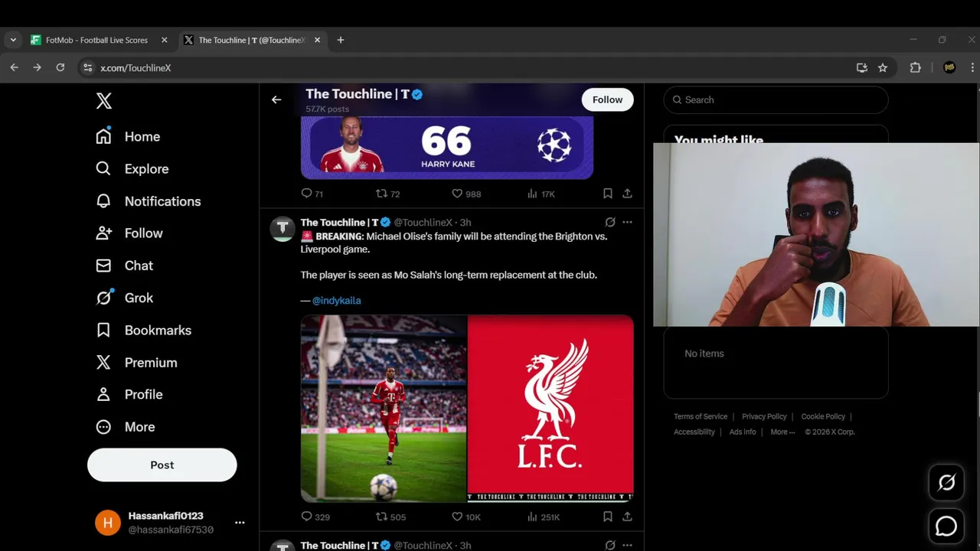Open Bookmarks in sidebar
980x551 pixels.
coord(143,331)
